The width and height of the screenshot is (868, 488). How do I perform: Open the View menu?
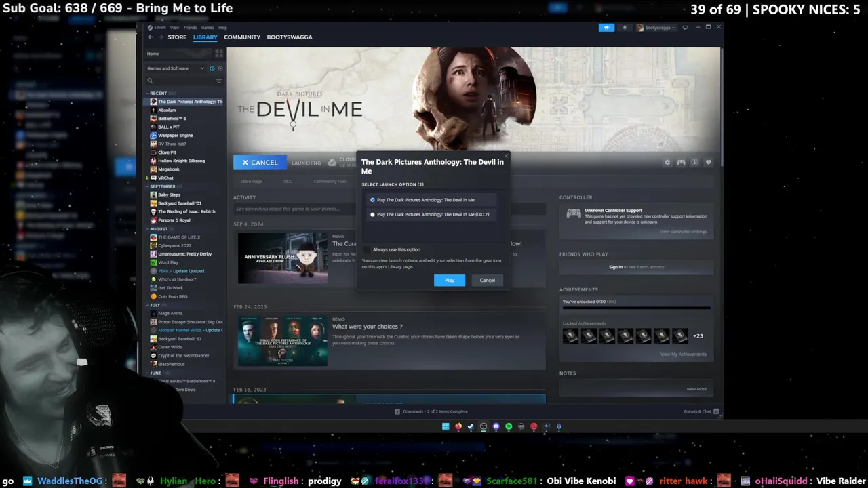(174, 28)
